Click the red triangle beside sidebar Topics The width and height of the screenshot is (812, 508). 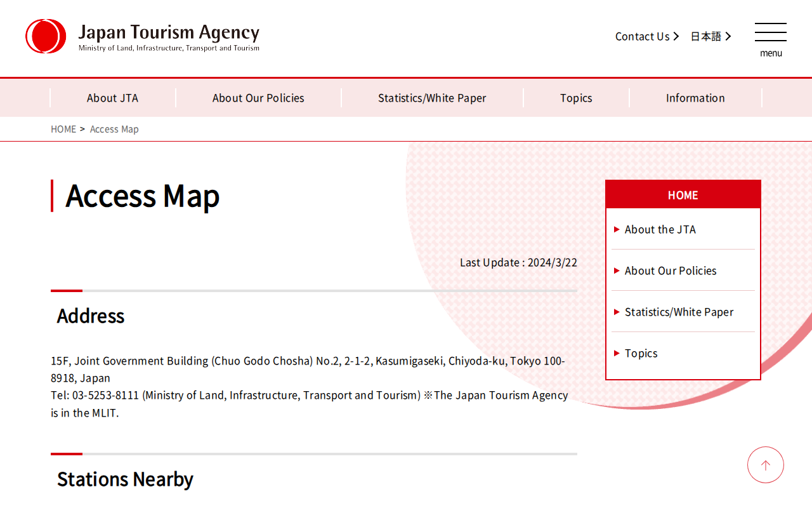(617, 353)
